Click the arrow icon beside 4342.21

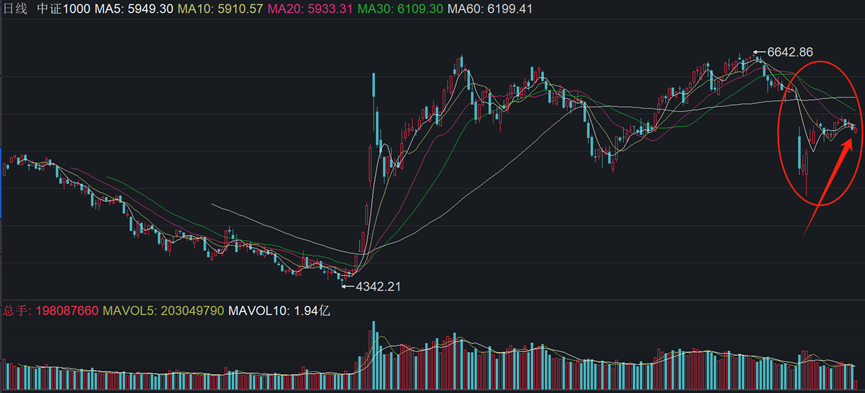(x=349, y=286)
